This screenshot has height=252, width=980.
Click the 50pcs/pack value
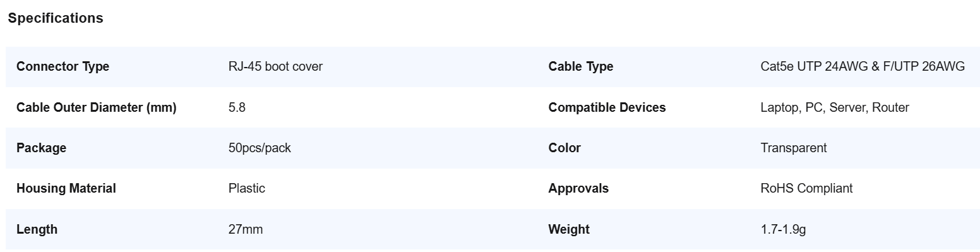(x=260, y=148)
